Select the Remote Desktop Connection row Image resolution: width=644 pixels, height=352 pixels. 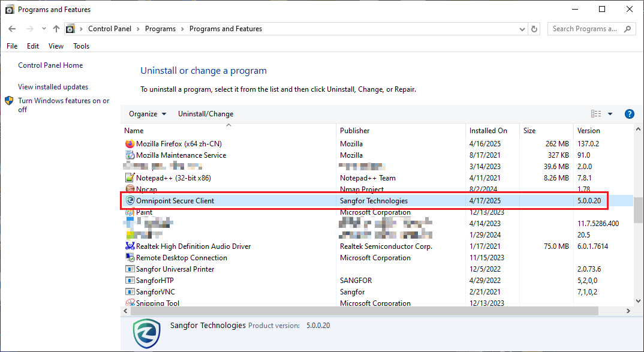click(x=378, y=257)
